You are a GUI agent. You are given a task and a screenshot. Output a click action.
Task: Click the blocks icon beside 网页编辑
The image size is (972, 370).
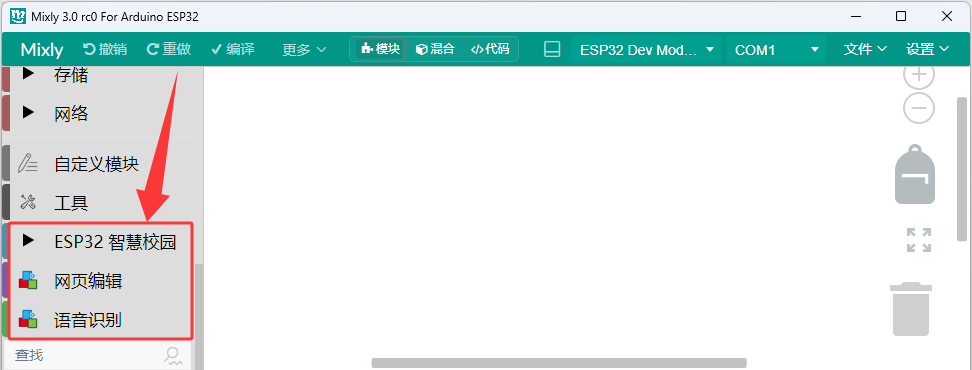coord(28,280)
